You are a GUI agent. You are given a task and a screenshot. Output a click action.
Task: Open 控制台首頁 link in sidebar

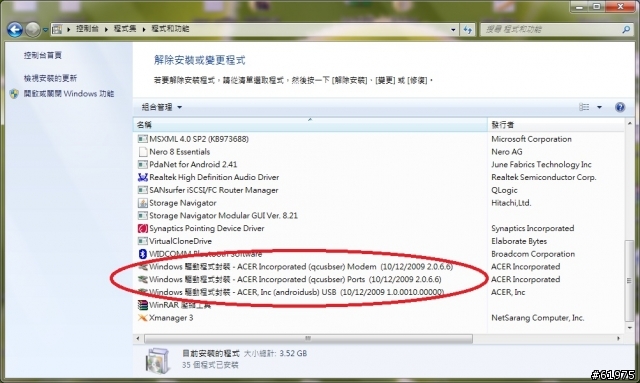tap(42, 55)
